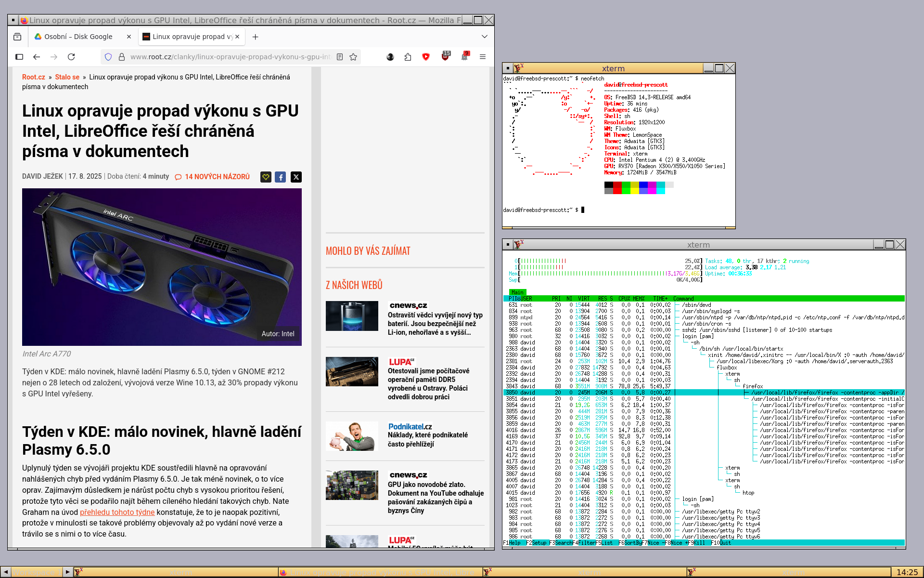Viewport: 924px width, 578px height.
Task: Bookmark the page with the star icon
Action: 353,56
